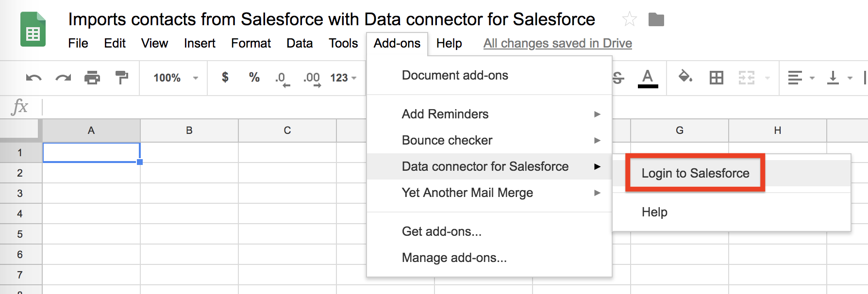Click Login to Salesforce
868x294 pixels.
click(x=695, y=173)
